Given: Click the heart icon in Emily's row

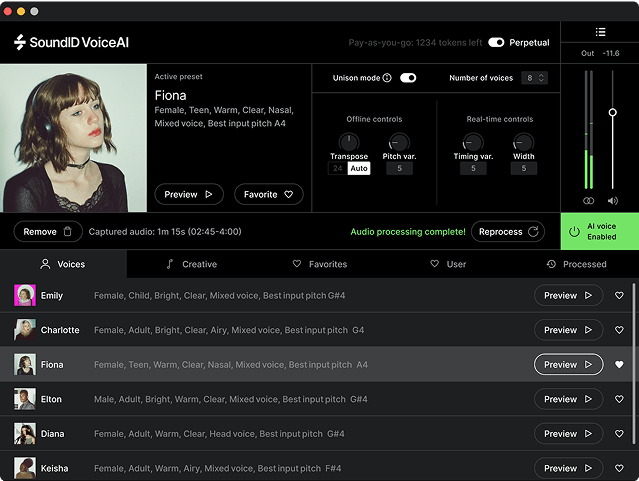Looking at the screenshot, I should [619, 295].
